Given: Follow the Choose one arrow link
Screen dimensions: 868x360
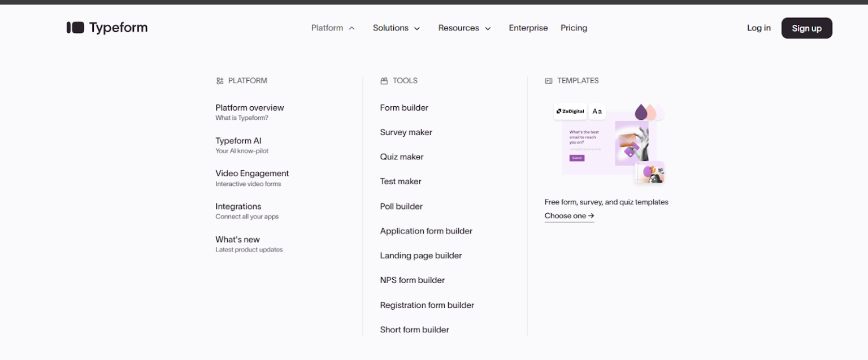Looking at the screenshot, I should click(x=569, y=216).
